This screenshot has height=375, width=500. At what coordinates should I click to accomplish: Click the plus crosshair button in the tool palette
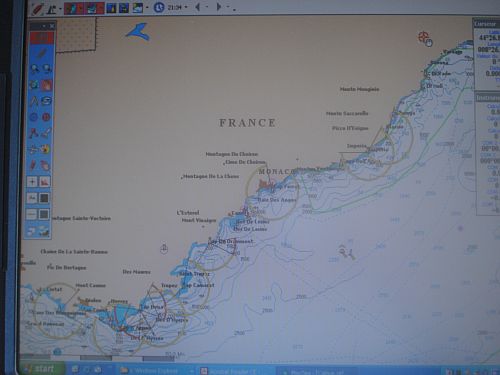click(x=32, y=182)
